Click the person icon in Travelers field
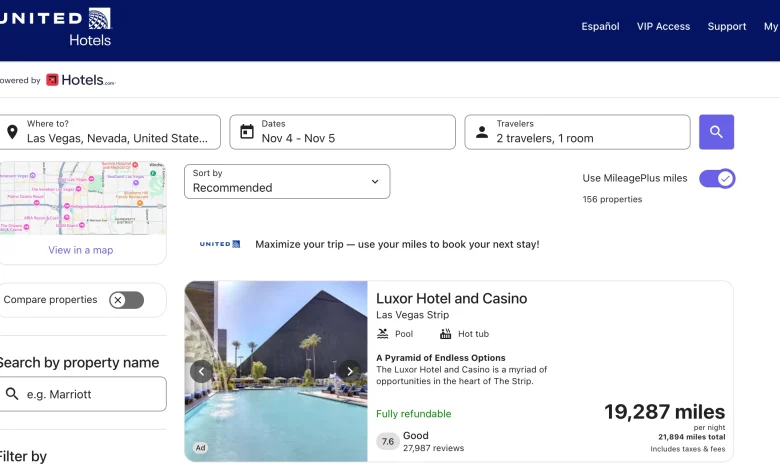 (482, 132)
